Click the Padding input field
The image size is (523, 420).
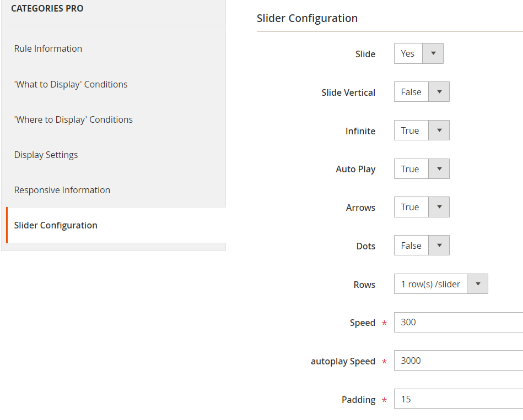[457, 400]
